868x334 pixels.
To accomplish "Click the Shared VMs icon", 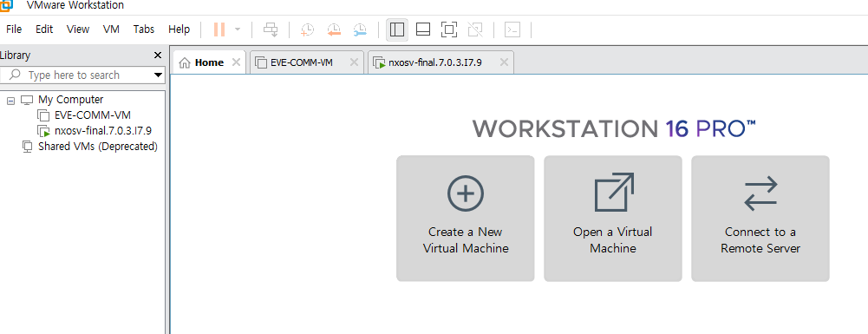I will click(x=27, y=147).
